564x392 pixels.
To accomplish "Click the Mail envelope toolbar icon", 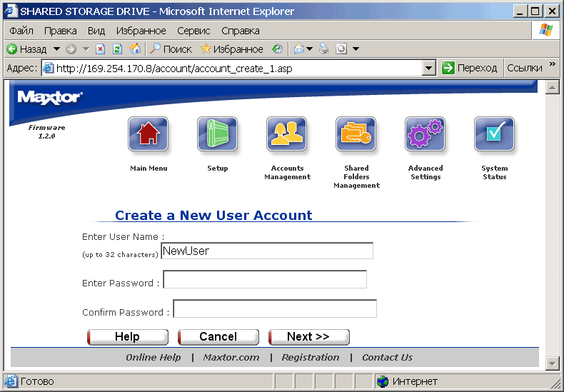I will pos(299,49).
